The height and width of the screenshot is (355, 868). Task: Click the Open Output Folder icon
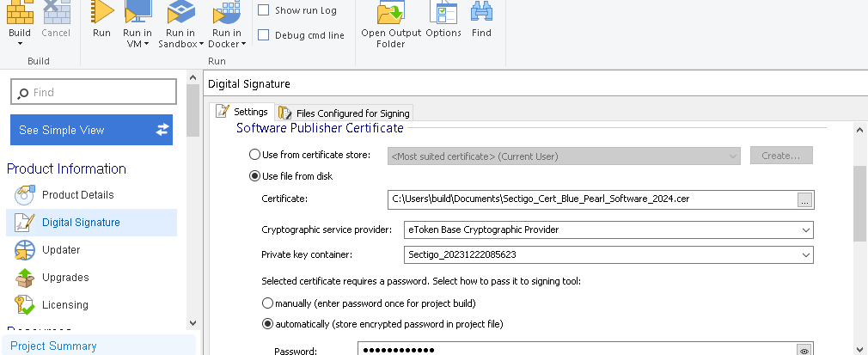click(391, 12)
